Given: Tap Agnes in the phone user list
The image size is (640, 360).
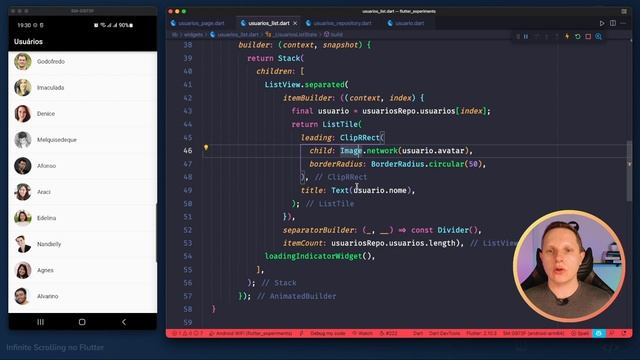Looking at the screenshot, I should coord(83,270).
